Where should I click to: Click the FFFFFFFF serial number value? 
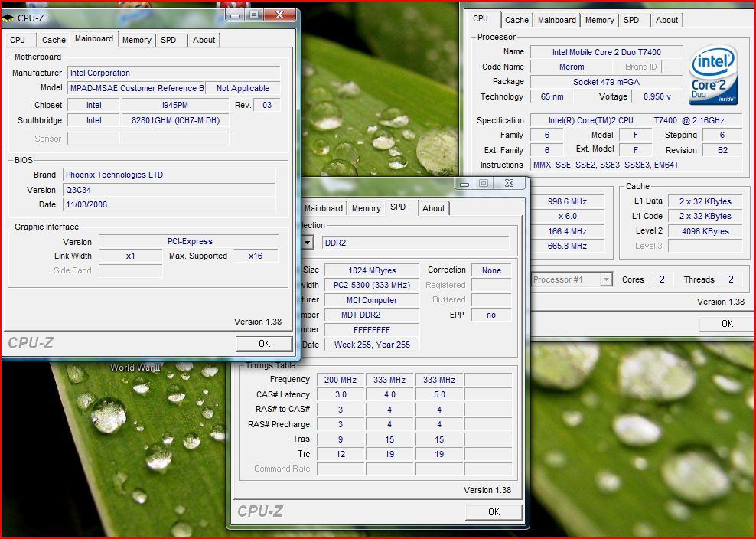372,330
